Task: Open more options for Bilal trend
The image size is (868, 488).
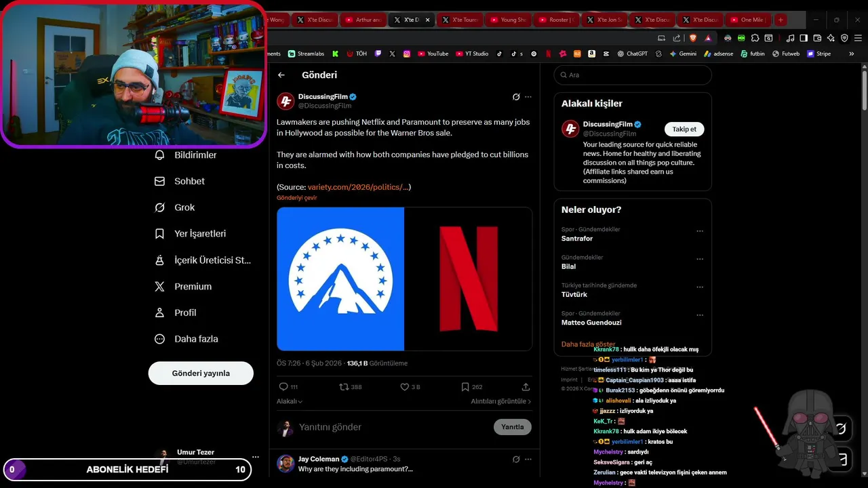Action: pos(700,259)
